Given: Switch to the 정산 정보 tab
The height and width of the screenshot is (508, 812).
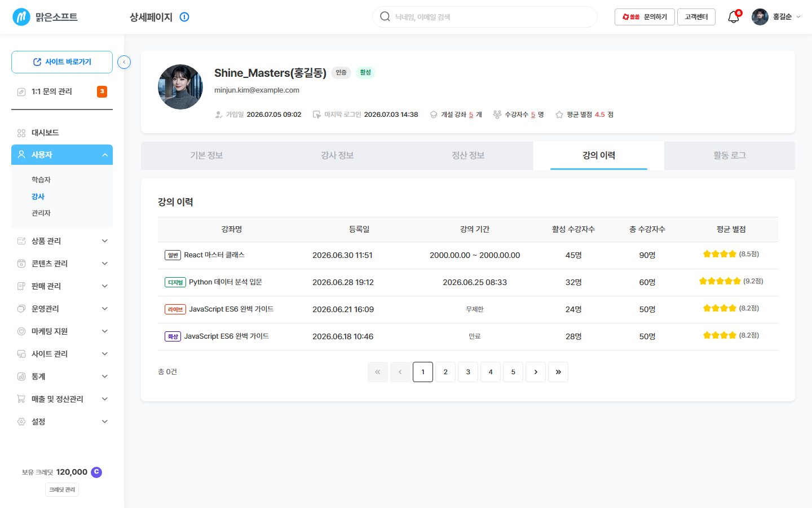Looking at the screenshot, I should point(468,156).
